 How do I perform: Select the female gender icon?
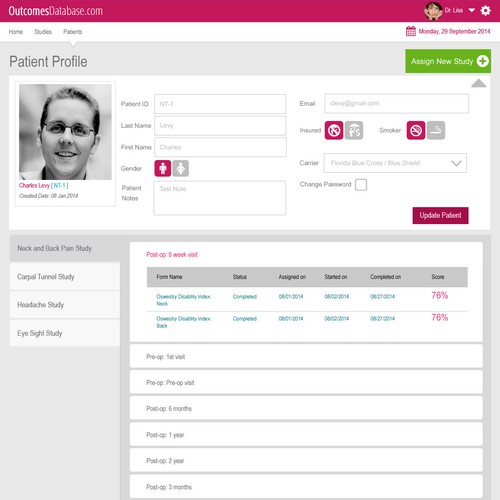[181, 168]
